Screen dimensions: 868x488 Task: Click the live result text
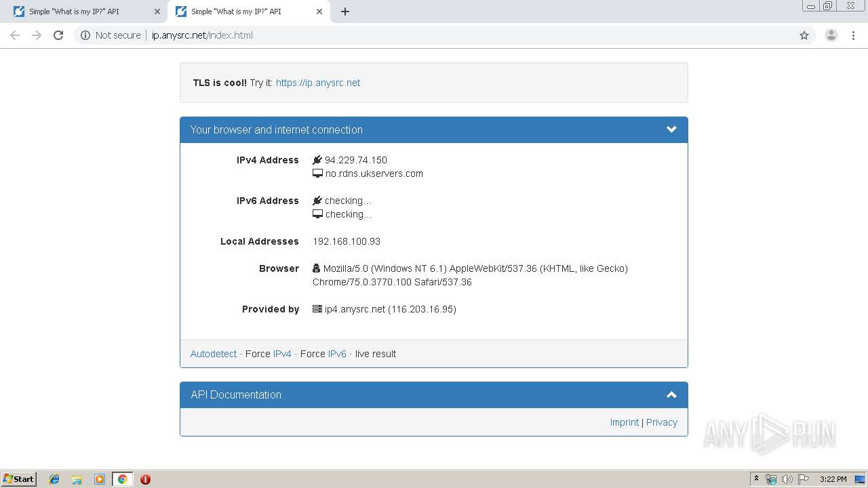point(376,354)
